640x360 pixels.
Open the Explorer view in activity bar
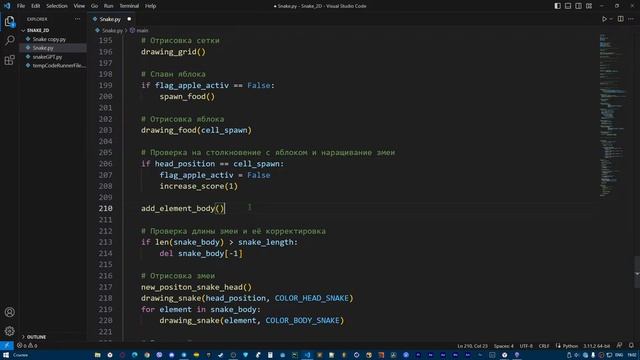point(9,21)
